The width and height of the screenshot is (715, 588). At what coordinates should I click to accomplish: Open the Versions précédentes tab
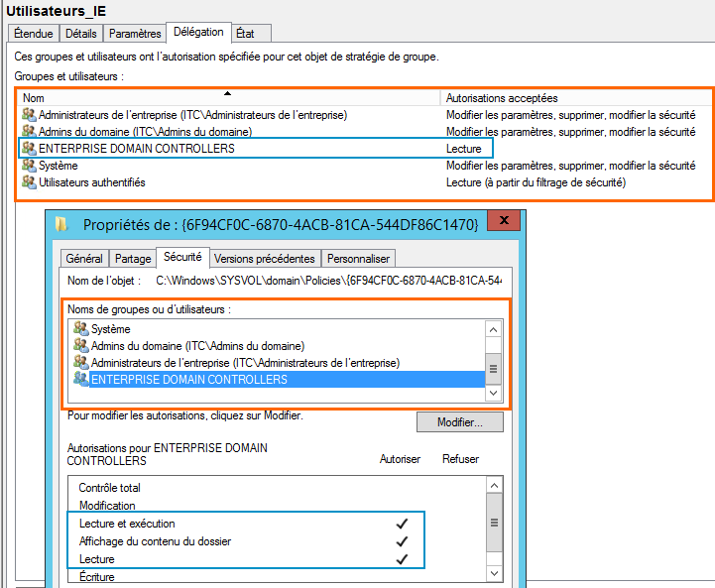[265, 259]
